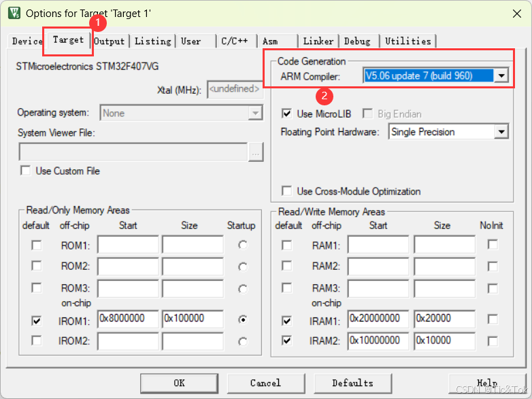This screenshot has height=399, width=532.
Task: Open the Operating system dropdown
Action: click(x=255, y=113)
